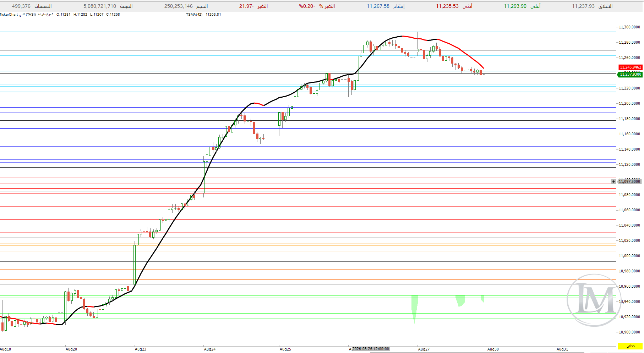Screen dimensions: 644x353
Task: Click the percent change value -0.20%
Action: click(307, 6)
